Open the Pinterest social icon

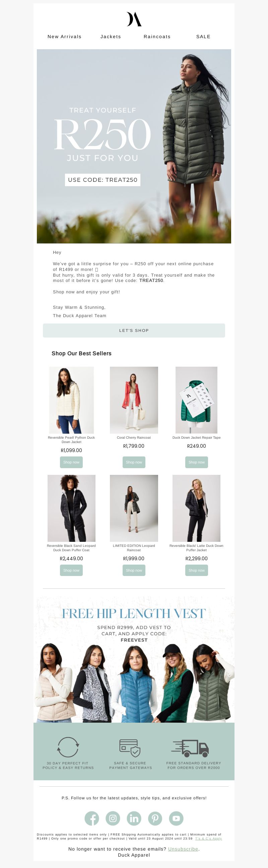155,818
